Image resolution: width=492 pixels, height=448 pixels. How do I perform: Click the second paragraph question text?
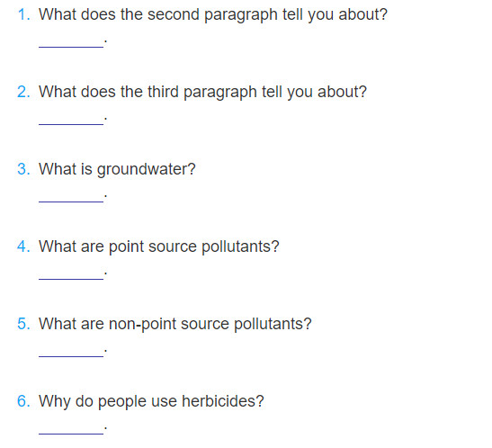[x=213, y=15]
